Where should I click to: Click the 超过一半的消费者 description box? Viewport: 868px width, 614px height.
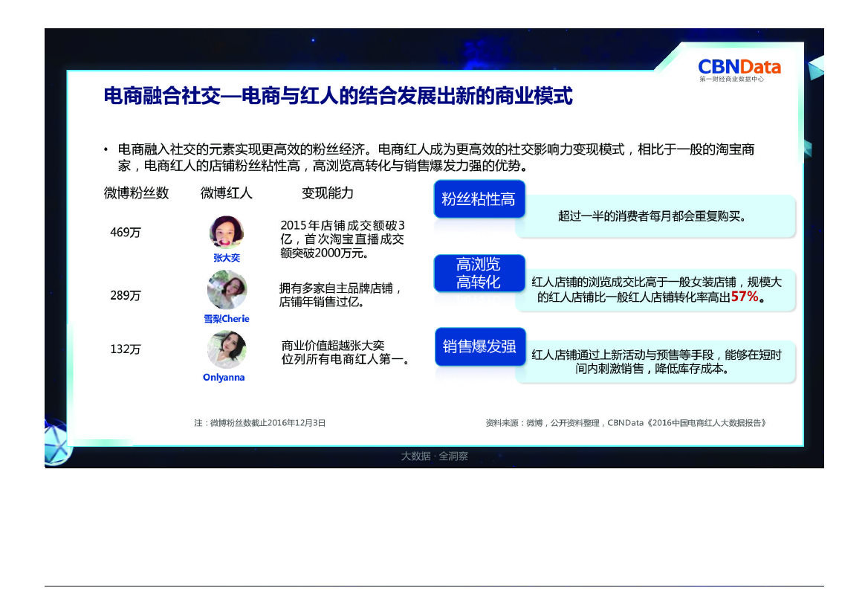[654, 216]
